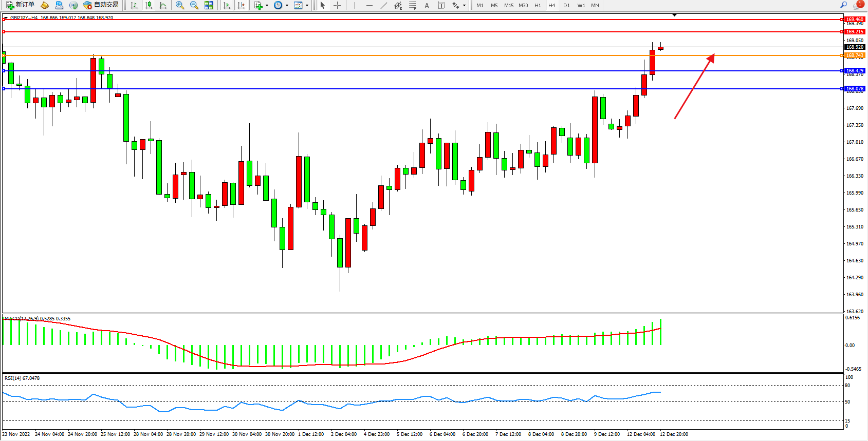Select the Crosshair tool

[338, 5]
